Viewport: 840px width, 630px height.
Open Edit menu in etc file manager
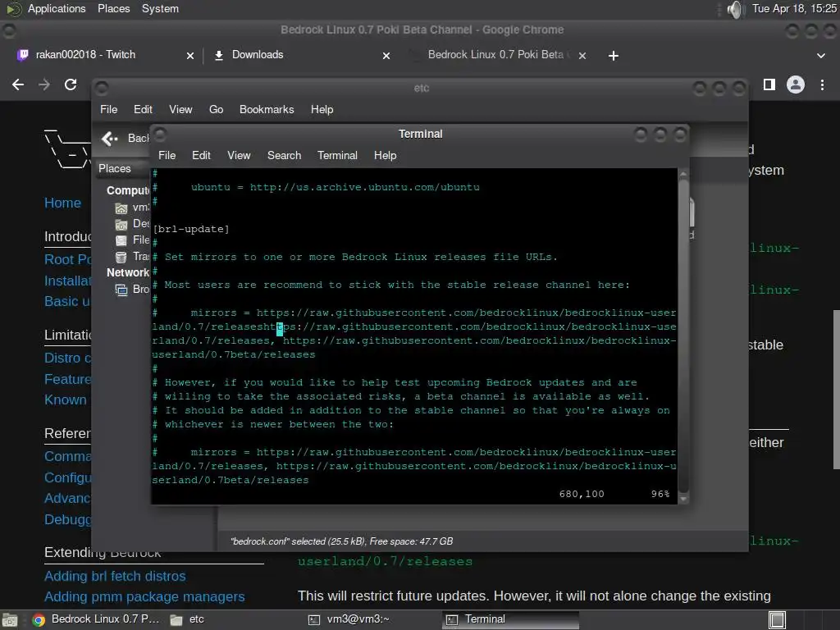pos(143,109)
